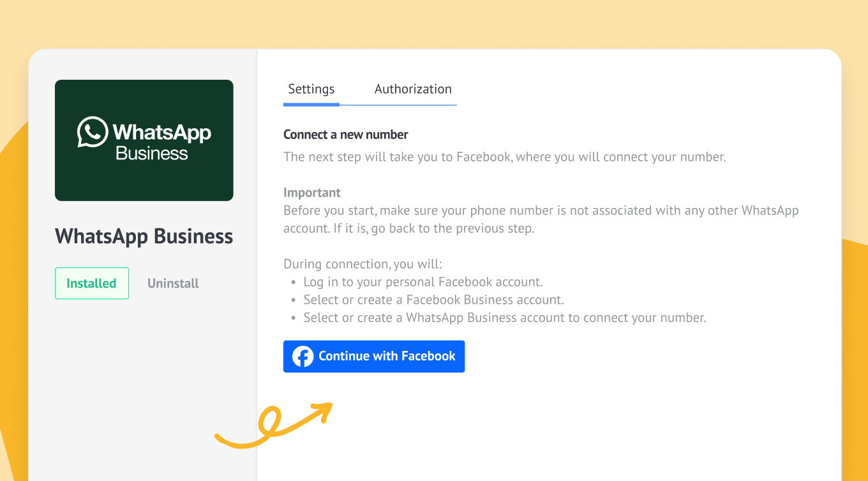This screenshot has width=868, height=481.
Task: Click the During connection, you will line
Action: coord(363,264)
